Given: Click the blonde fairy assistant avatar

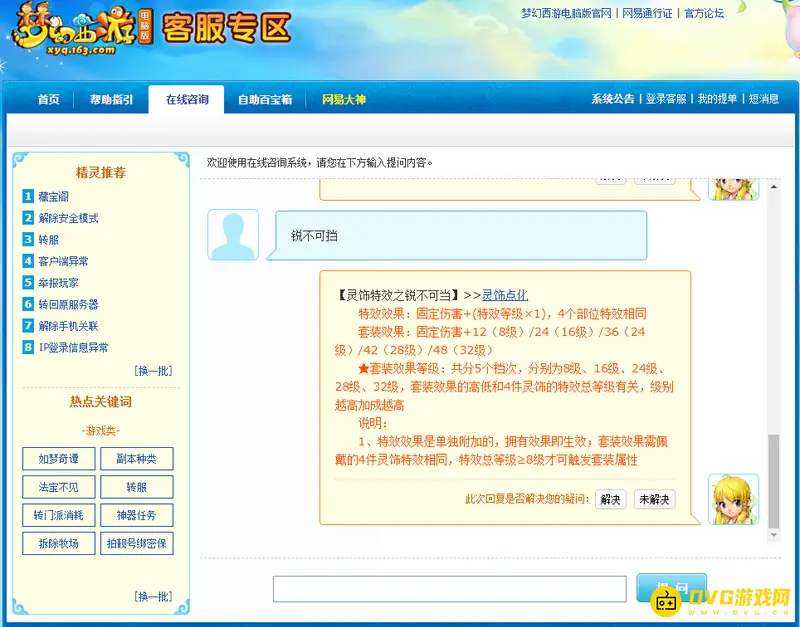Looking at the screenshot, I should [x=734, y=499].
